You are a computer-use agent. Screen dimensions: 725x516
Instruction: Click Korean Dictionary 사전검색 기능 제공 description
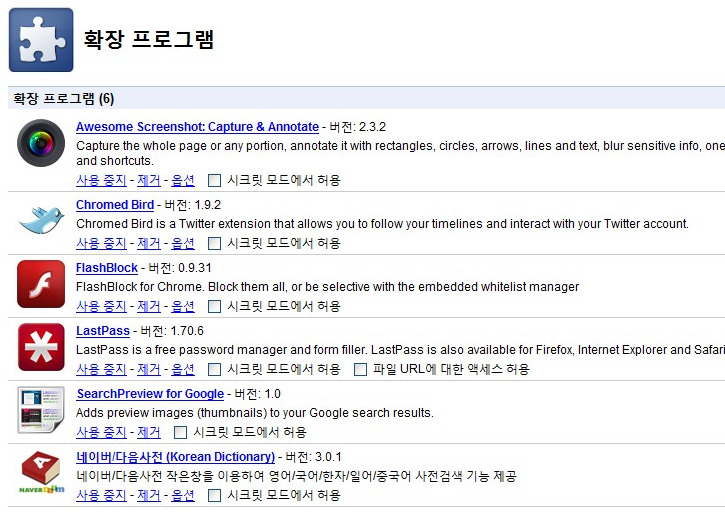(296, 476)
